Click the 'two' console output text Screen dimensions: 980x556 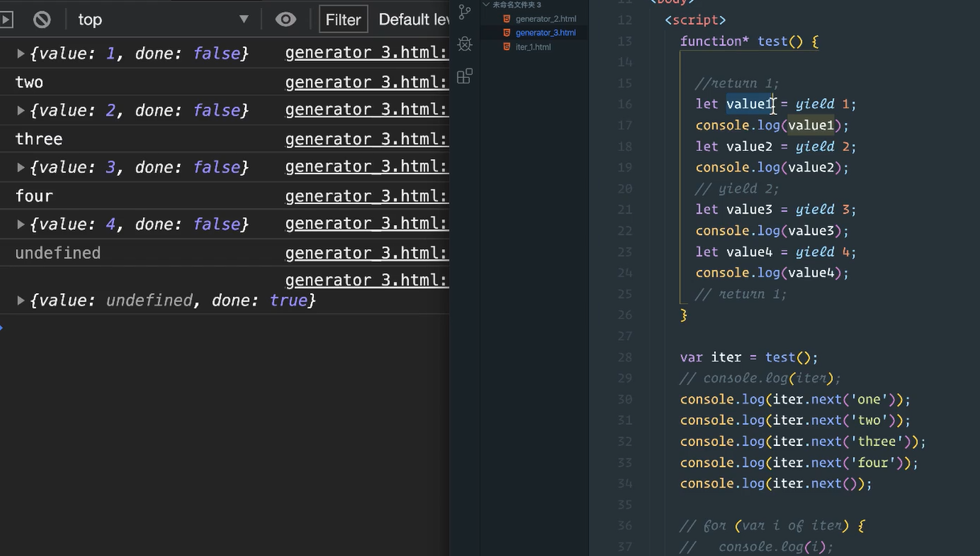[x=29, y=82]
